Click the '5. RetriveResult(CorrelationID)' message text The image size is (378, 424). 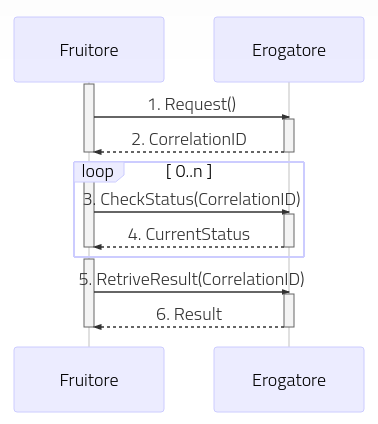pos(192,279)
